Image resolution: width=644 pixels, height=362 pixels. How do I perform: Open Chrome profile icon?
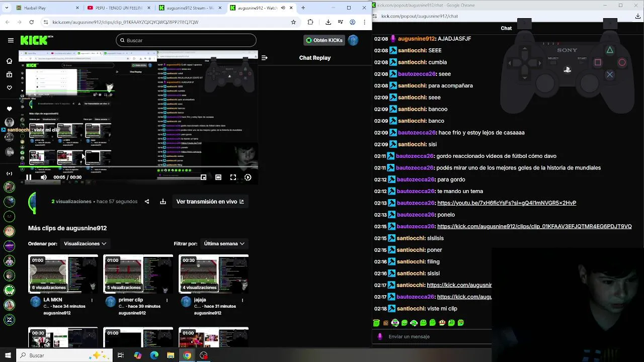point(352,22)
